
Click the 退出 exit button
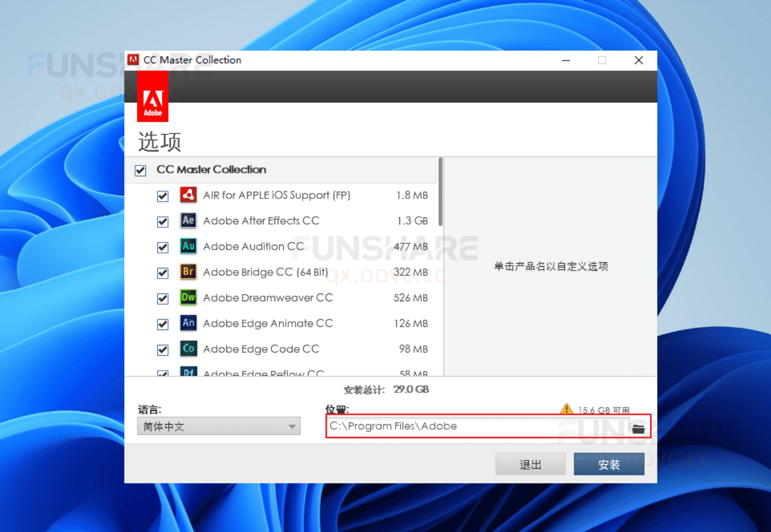tap(530, 464)
